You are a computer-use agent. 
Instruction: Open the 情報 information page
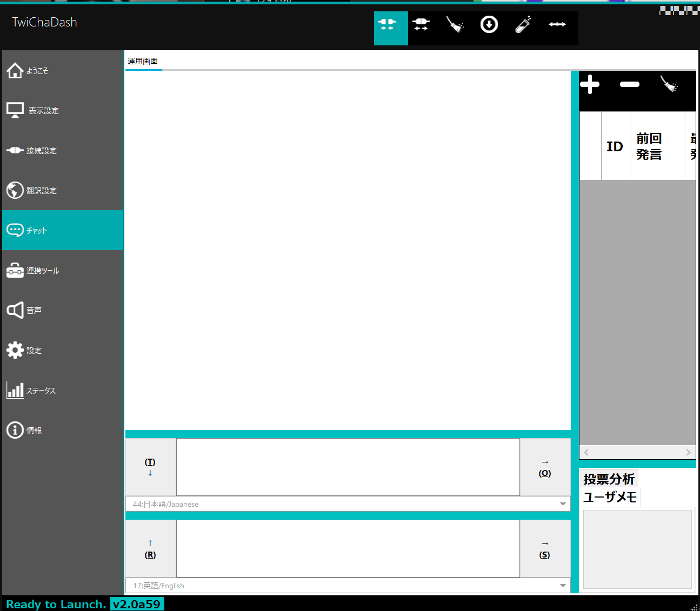(x=63, y=431)
